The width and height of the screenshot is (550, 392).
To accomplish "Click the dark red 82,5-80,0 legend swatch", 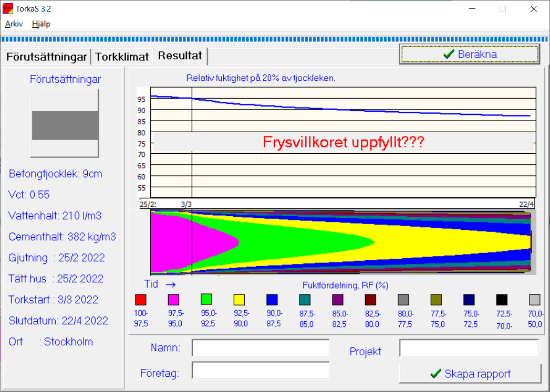I will (x=370, y=300).
